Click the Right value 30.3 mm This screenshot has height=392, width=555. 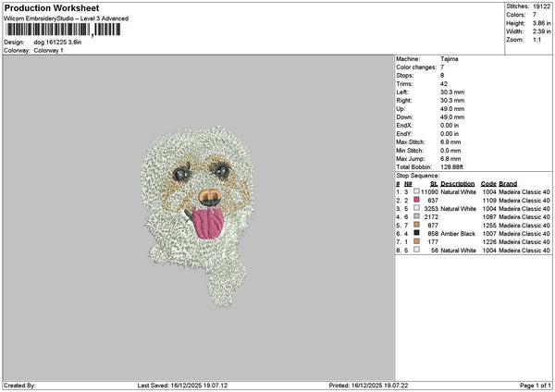(x=452, y=101)
